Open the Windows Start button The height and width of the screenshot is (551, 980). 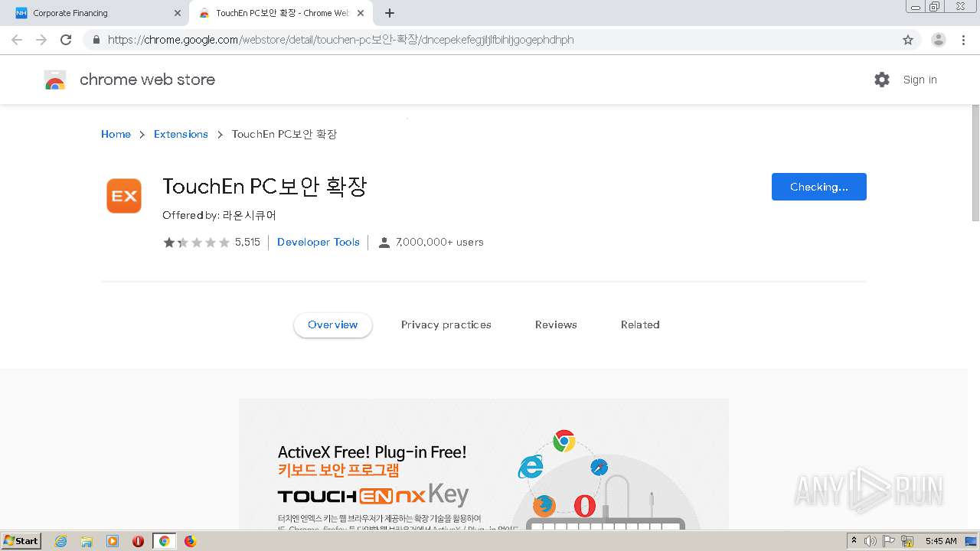(21, 541)
